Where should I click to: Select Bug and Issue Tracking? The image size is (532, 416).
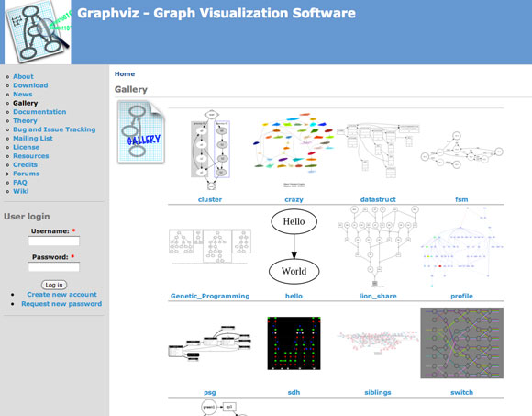coord(54,129)
